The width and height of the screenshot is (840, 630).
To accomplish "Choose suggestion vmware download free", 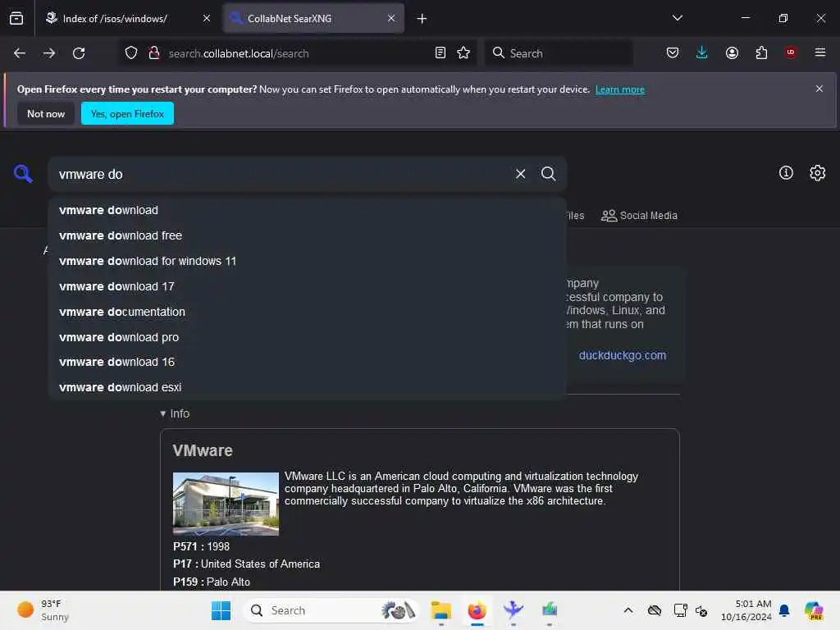I will (307, 235).
